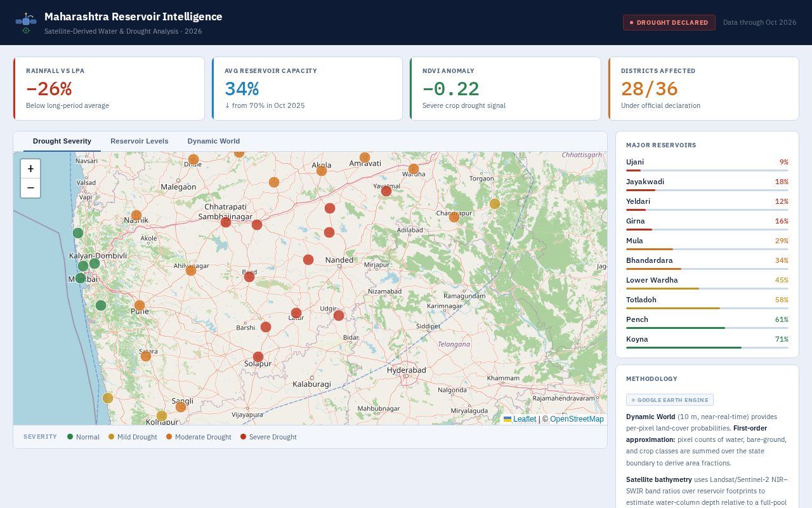Select the orange marker at Sangli
Viewport: 812px width, 508px height.
(181, 407)
